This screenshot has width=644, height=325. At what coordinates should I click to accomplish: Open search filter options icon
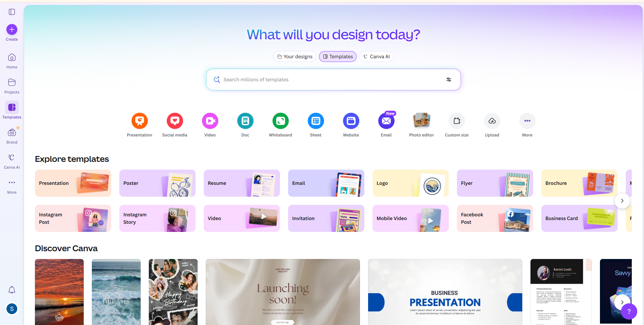(x=449, y=80)
